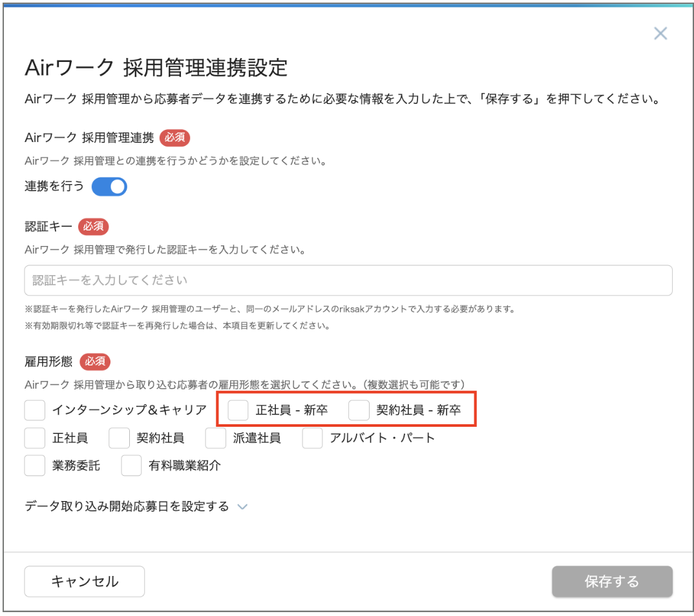The height and width of the screenshot is (616, 694).
Task: Tick the plain 正社員 checkbox
Action: (x=35, y=438)
